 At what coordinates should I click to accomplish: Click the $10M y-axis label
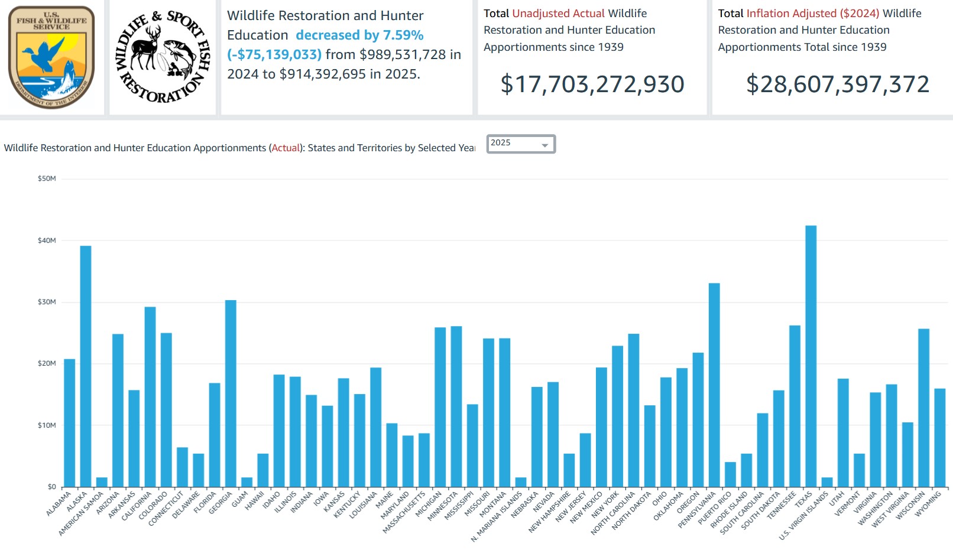point(47,425)
